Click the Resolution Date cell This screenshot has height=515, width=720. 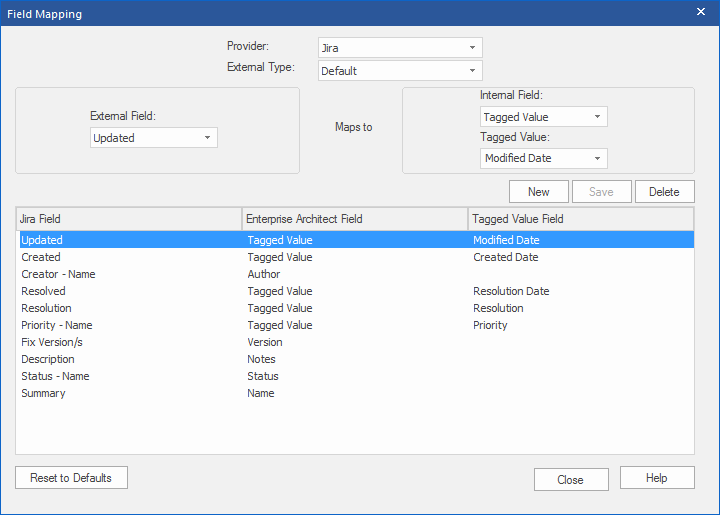coord(511,291)
